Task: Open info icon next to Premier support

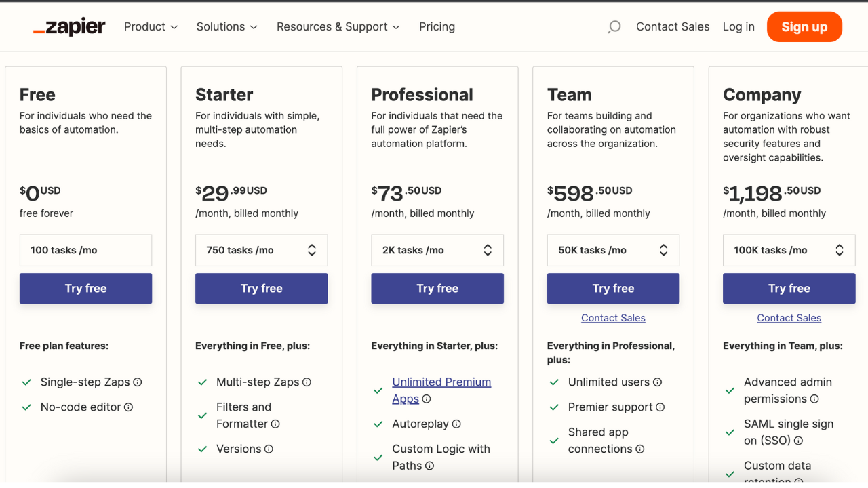Action: [x=660, y=407]
